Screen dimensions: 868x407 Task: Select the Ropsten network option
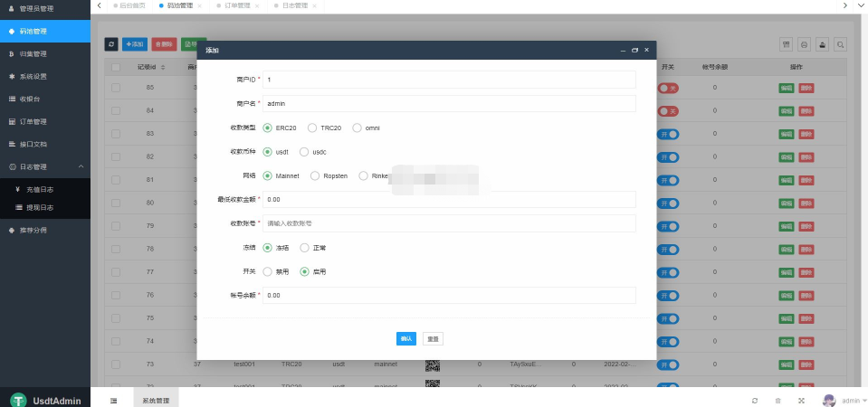click(315, 175)
